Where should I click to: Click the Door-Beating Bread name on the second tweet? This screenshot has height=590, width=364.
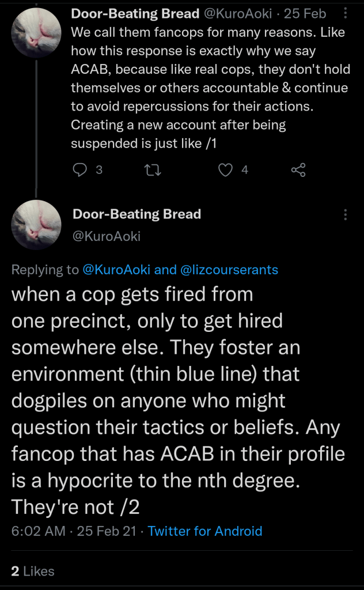pyautogui.click(x=137, y=214)
